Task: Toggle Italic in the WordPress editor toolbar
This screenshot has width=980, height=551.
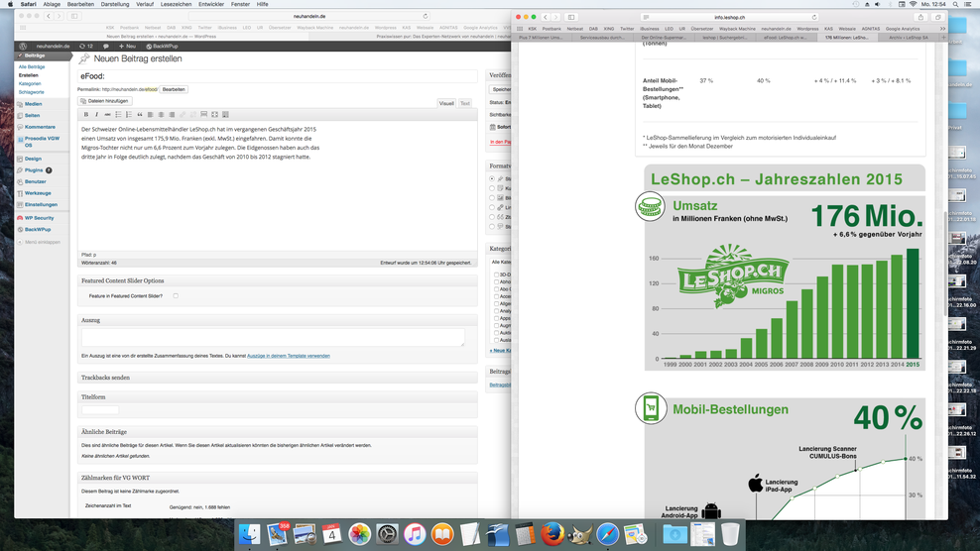Action: [97, 115]
